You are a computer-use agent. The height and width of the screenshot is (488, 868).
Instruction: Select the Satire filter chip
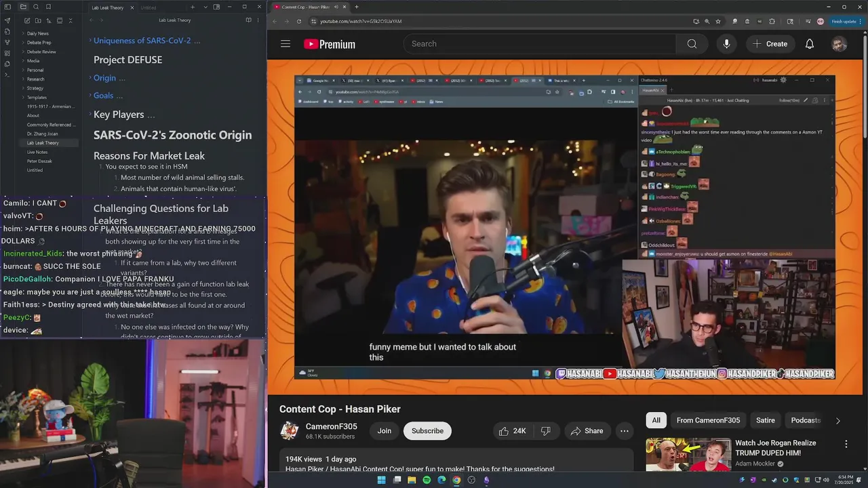click(x=766, y=420)
